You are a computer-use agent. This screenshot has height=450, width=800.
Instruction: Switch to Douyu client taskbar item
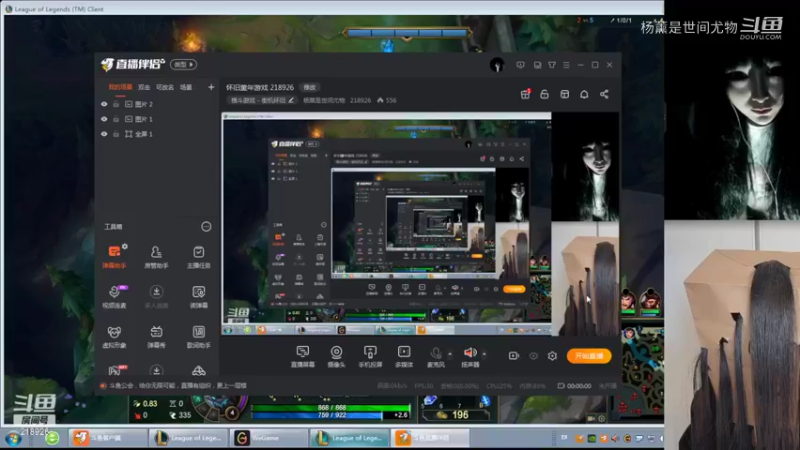108,438
